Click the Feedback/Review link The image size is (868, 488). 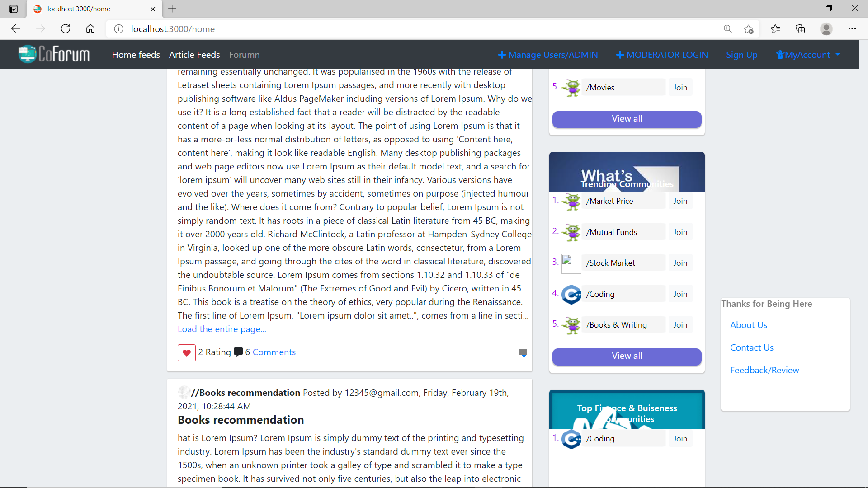click(x=764, y=370)
